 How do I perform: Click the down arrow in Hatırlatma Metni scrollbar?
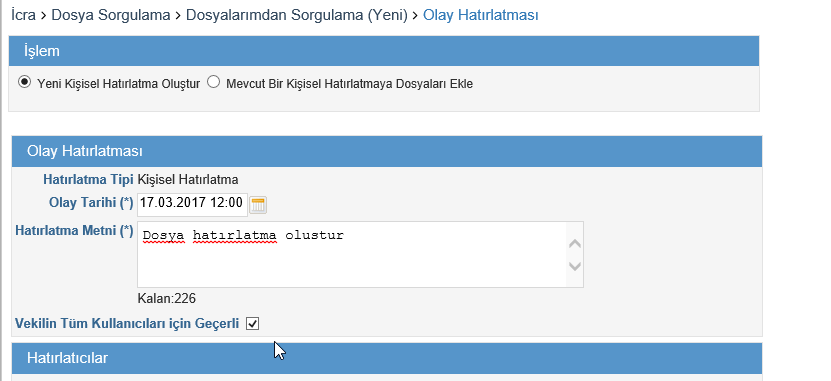[x=574, y=266]
